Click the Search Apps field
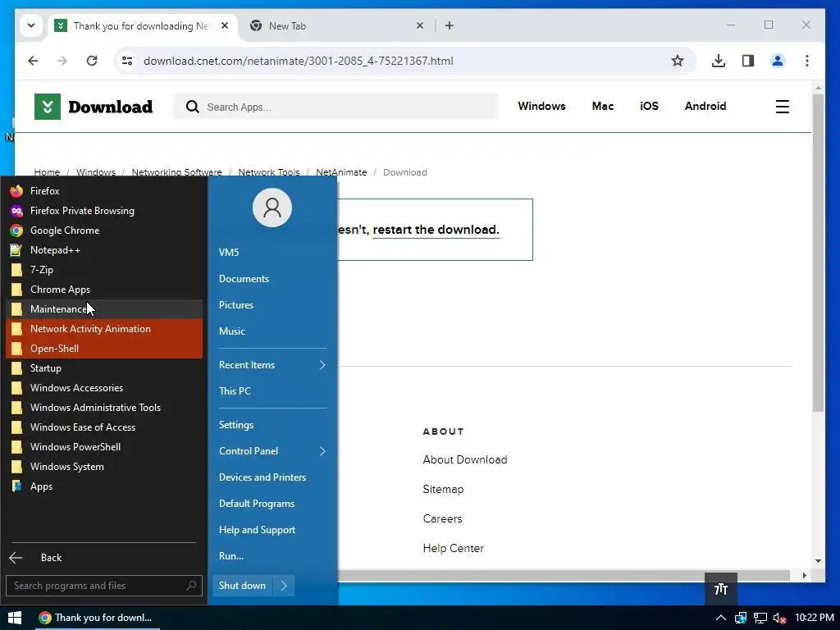This screenshot has height=630, width=840. (x=336, y=107)
